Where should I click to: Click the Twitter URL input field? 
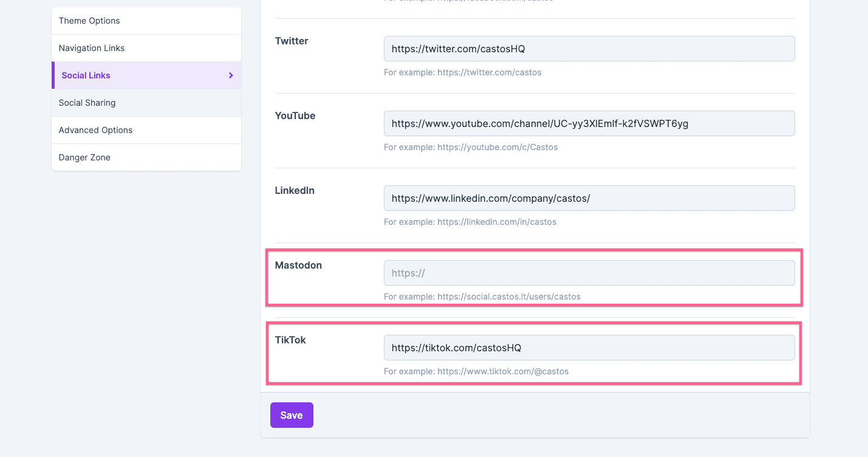click(x=589, y=49)
